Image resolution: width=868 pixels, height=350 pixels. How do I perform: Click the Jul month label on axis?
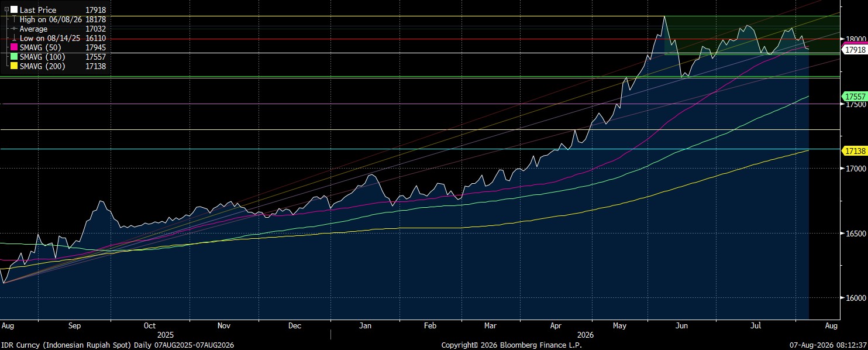(x=755, y=325)
